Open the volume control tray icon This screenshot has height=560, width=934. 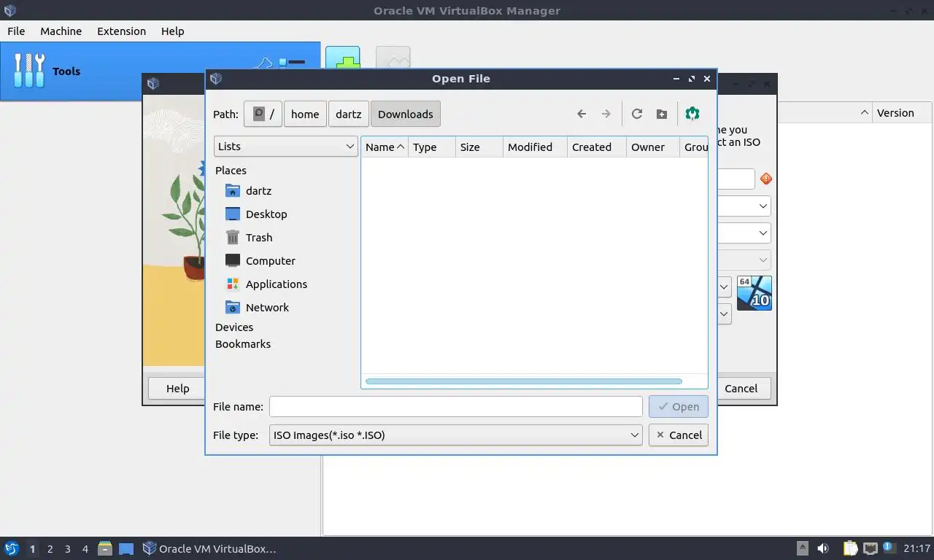click(x=822, y=548)
